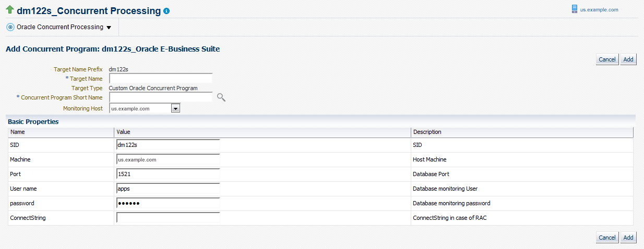
Task: Open the info icon beside the page title
Action: coord(166,11)
